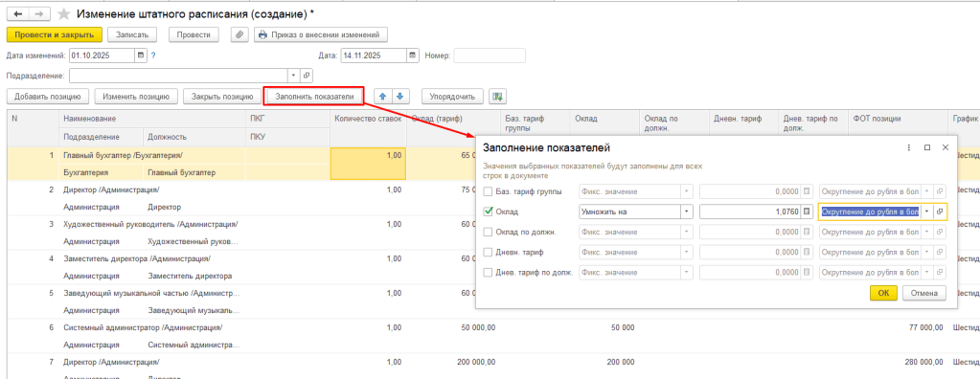Enable the Баз. тариф группы checkbox
Viewport: 980px width, 379px height.
click(489, 191)
